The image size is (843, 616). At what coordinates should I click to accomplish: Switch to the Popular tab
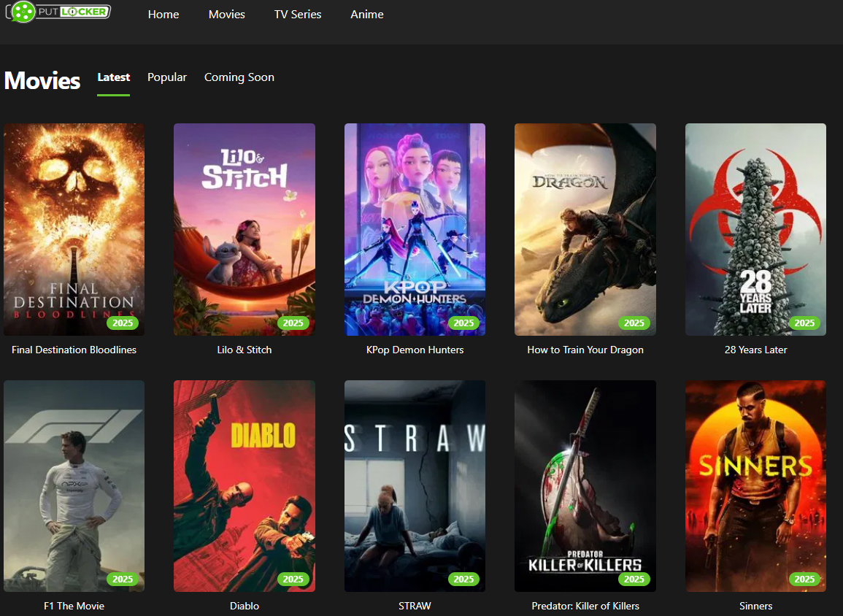pyautogui.click(x=167, y=77)
